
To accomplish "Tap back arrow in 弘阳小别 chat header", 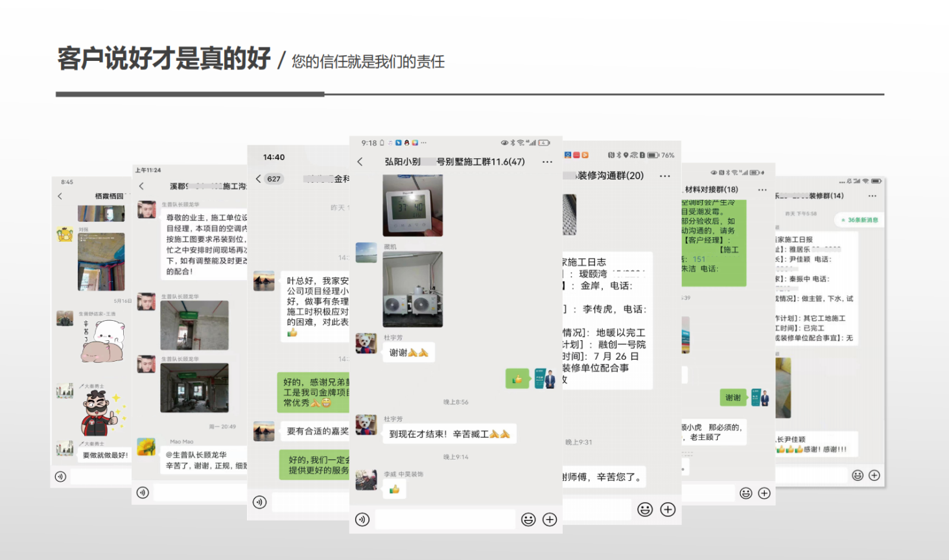I will coord(360,162).
